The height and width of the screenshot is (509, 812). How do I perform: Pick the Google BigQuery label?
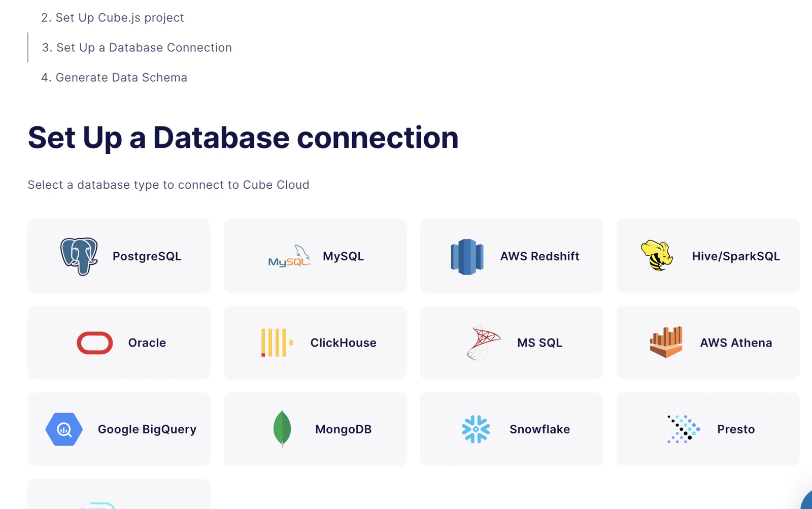point(147,429)
